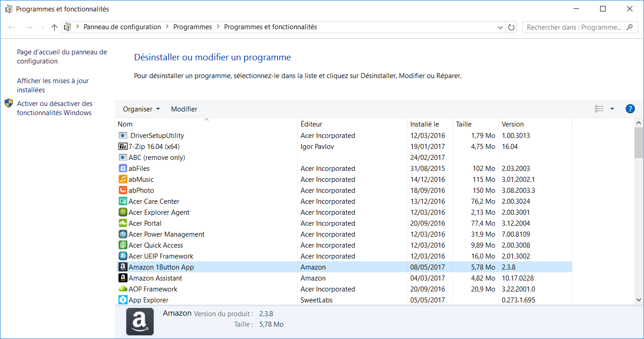Click the DriverSetupUtility program icon

123,136
